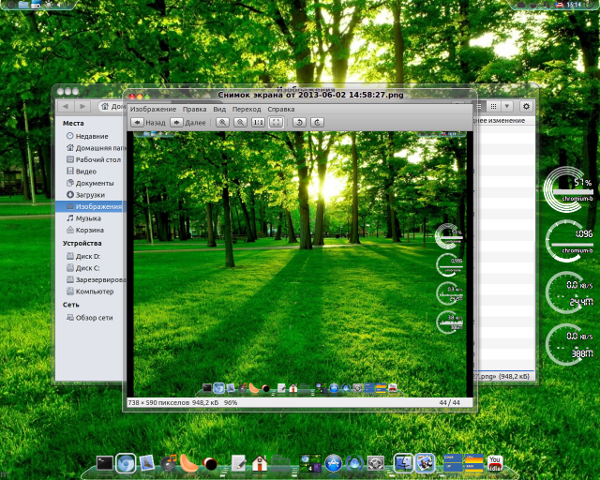Open the workspace switcher in the dock
This screenshot has height=480, width=600.
310,463
